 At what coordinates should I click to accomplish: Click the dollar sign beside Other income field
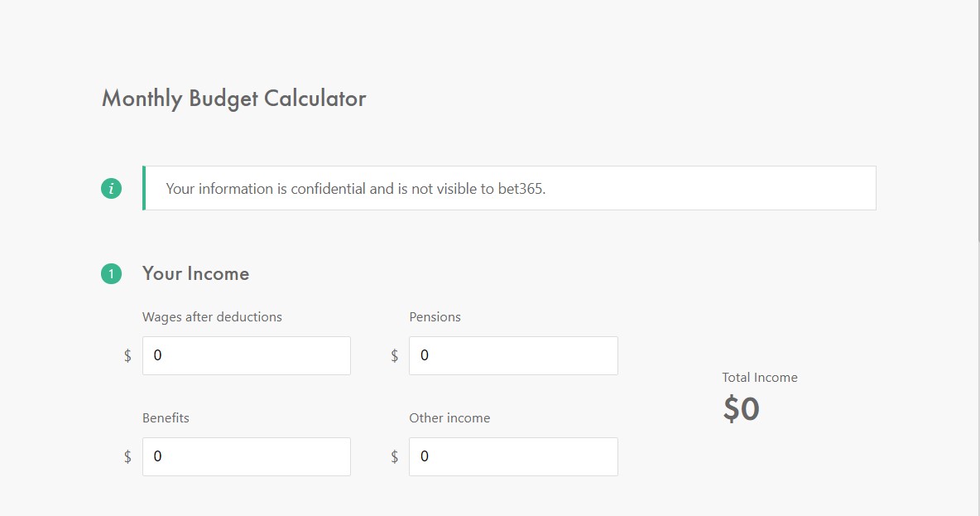tap(394, 457)
